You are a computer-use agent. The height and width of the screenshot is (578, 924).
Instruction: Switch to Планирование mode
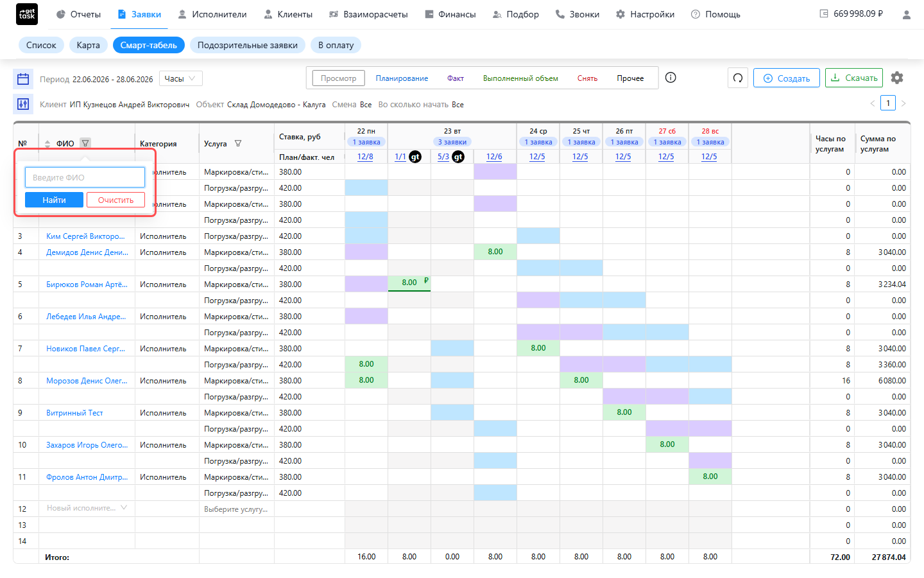click(x=402, y=78)
